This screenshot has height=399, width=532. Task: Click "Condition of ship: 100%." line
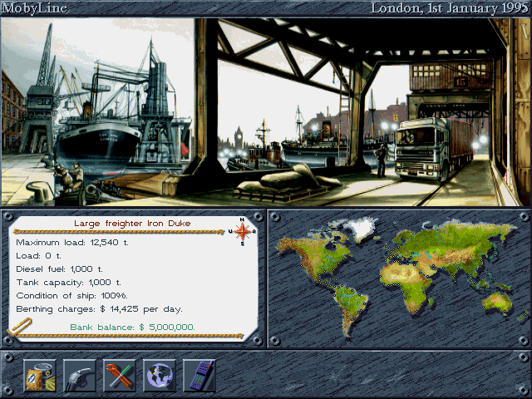(72, 296)
